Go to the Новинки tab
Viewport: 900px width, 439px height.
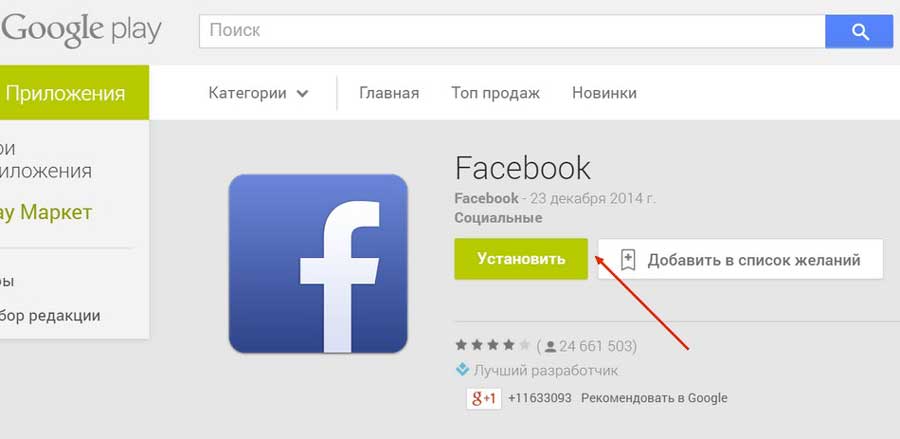point(604,93)
